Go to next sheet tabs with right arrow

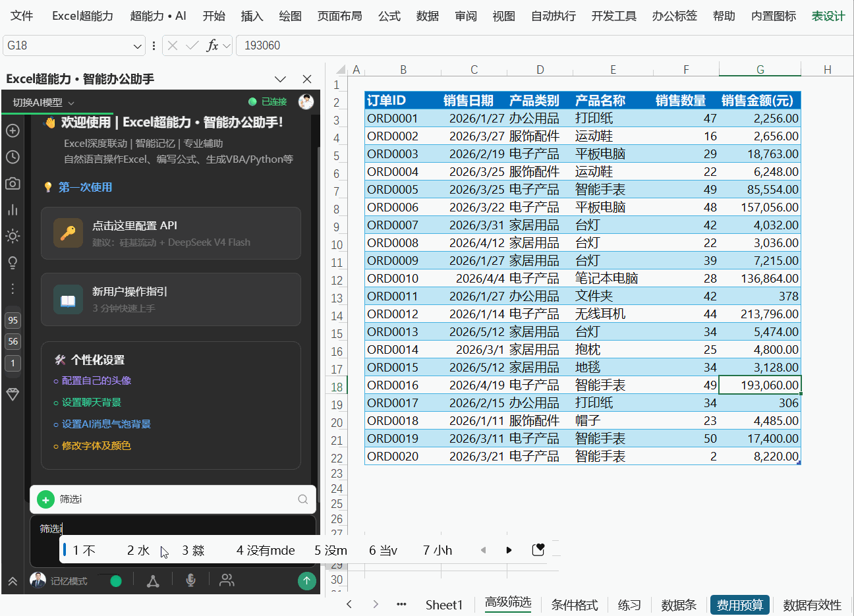pos(376,604)
